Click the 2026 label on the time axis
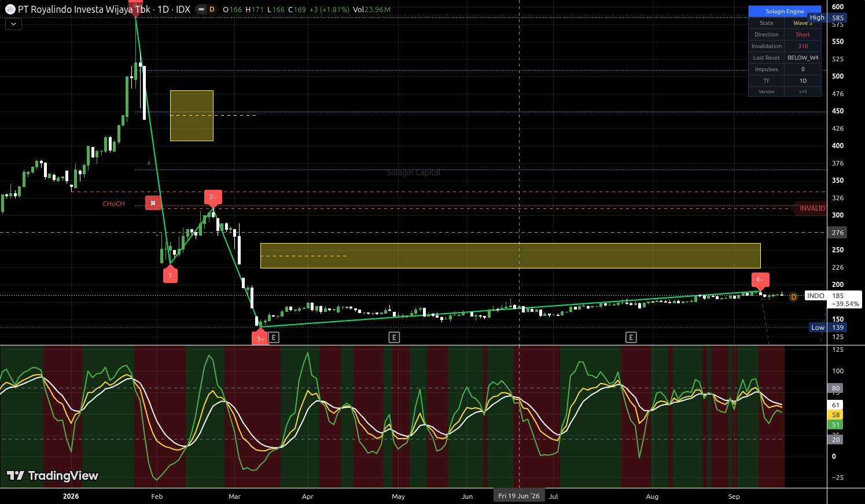Image resolution: width=865 pixels, height=504 pixels. pos(71,496)
